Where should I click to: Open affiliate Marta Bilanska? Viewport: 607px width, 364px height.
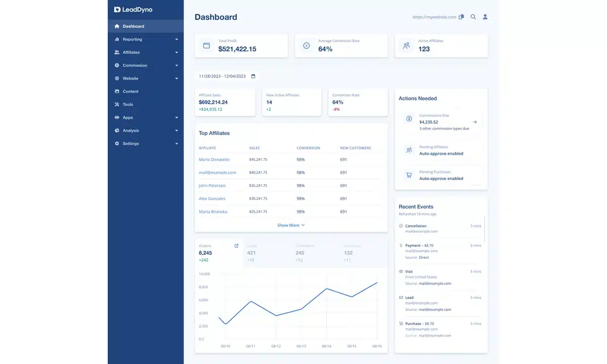[x=213, y=212]
